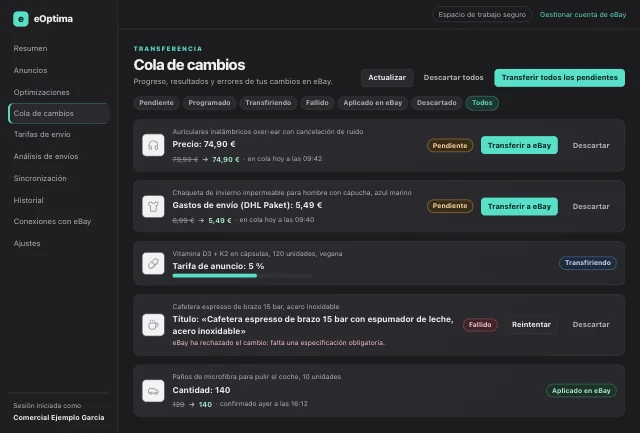The image size is (640, 433).
Task: Click the jacket icon for Chaqueta item
Action: (x=153, y=207)
